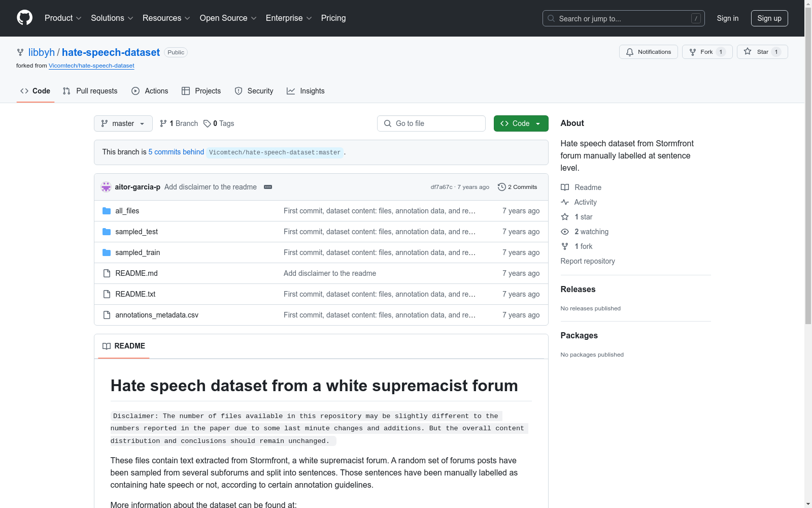
Task: Open the GitHub home logo
Action: point(24,18)
